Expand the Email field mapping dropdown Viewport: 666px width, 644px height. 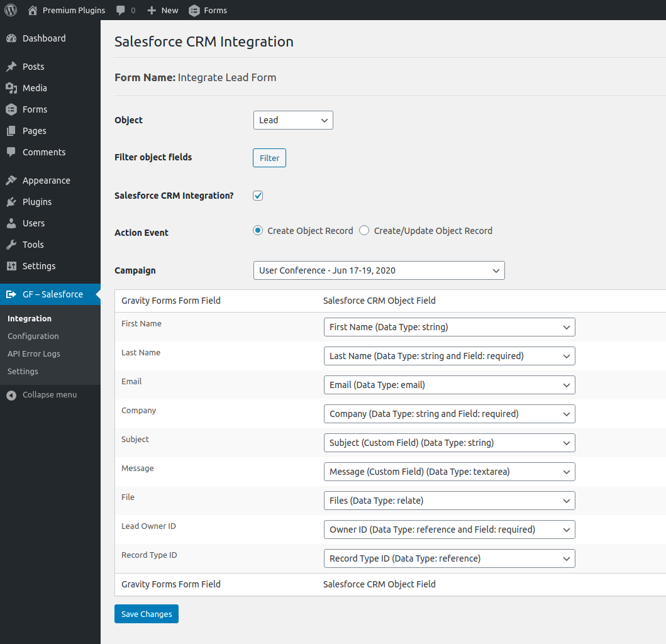click(450, 385)
